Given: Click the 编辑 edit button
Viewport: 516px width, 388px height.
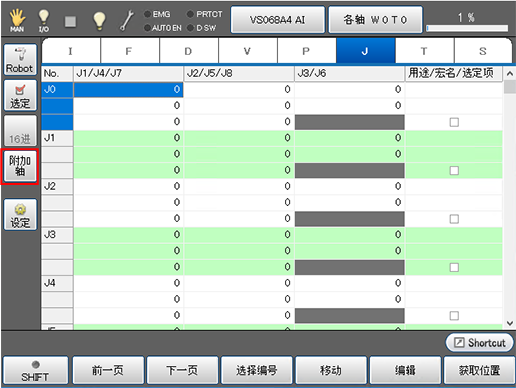Looking at the screenshot, I should click(x=405, y=370).
